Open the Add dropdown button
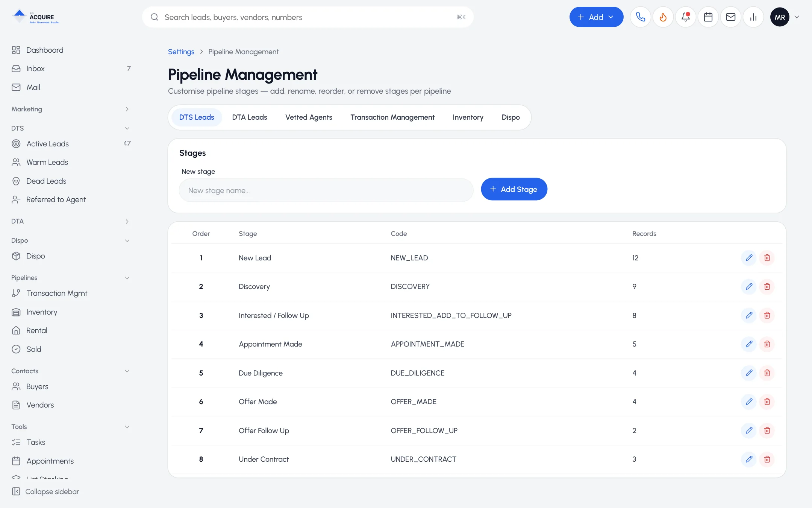The width and height of the screenshot is (812, 508). pyautogui.click(x=596, y=17)
